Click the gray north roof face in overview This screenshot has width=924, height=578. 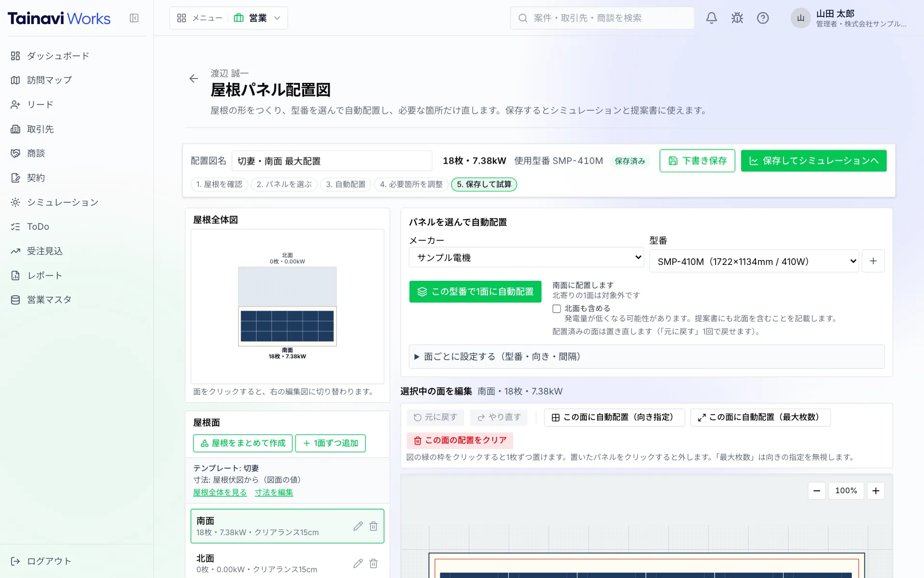(287, 287)
